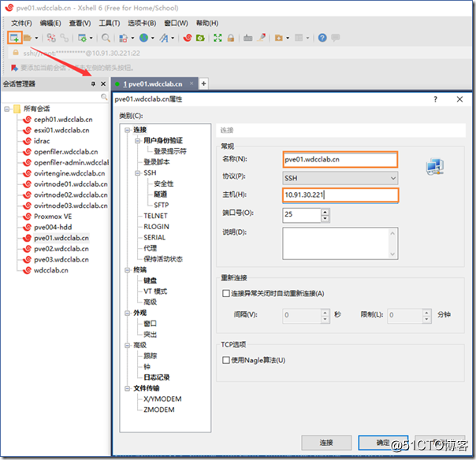The image size is (476, 460).
Task: Click the Session Manager search magnifier
Action: point(104,97)
